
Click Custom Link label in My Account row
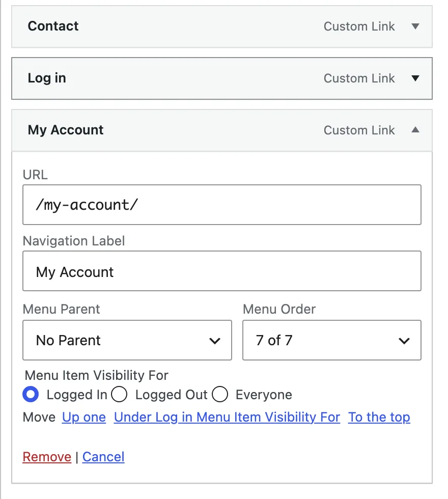pos(359,130)
